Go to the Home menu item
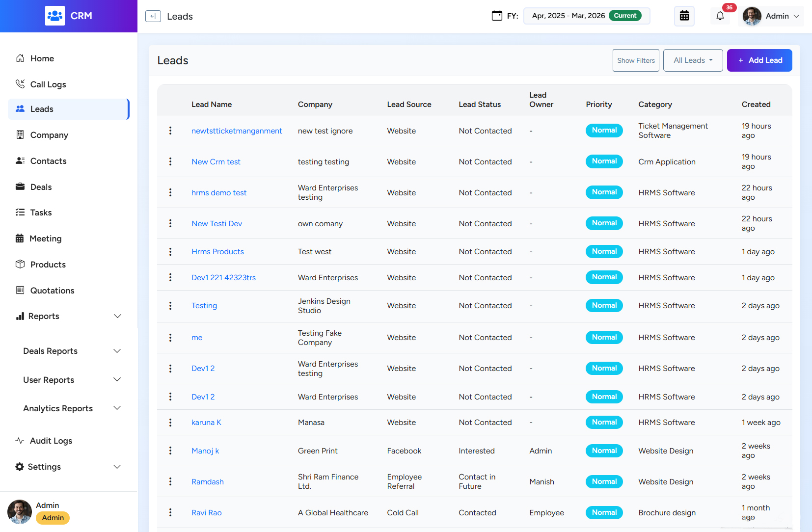 41,58
